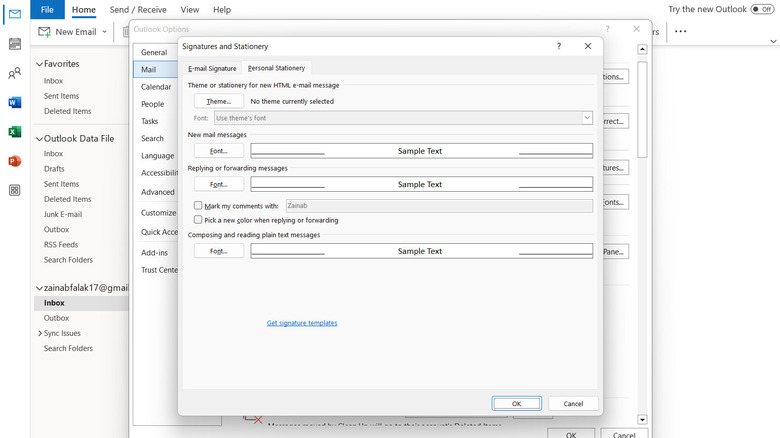Open the People icon in left rail
The image size is (780, 438).
(14, 73)
